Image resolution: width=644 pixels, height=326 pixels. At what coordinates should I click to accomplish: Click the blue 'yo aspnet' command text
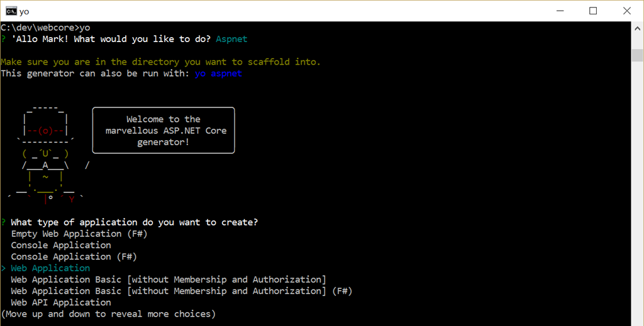click(x=218, y=73)
